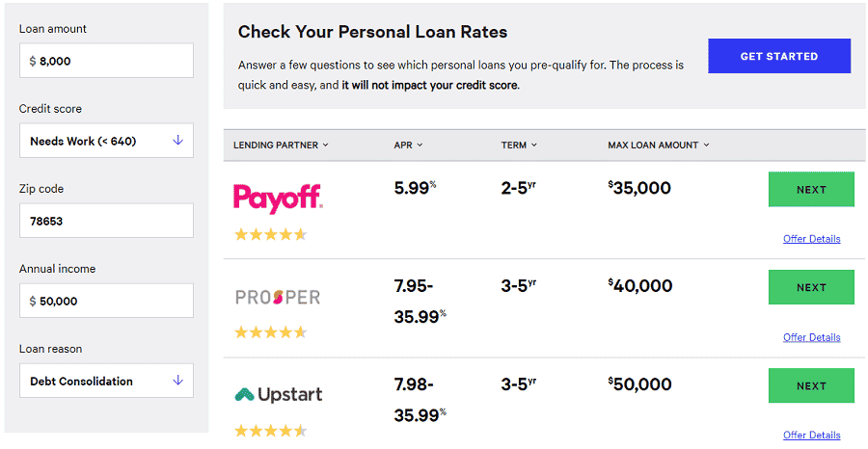868x449 pixels.
Task: Click Payoff's star rating
Action: (x=270, y=234)
